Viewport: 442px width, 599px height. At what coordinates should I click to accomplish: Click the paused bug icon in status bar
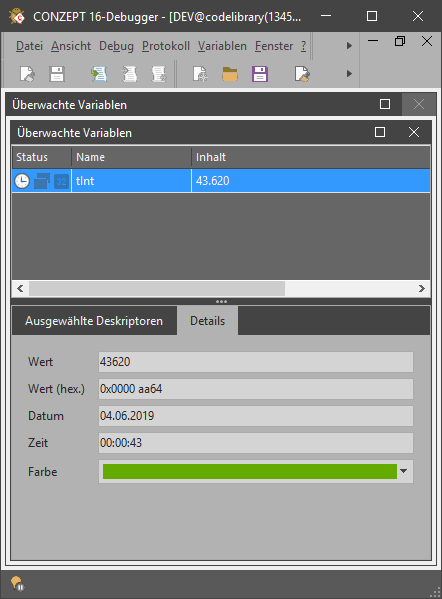pos(18,583)
